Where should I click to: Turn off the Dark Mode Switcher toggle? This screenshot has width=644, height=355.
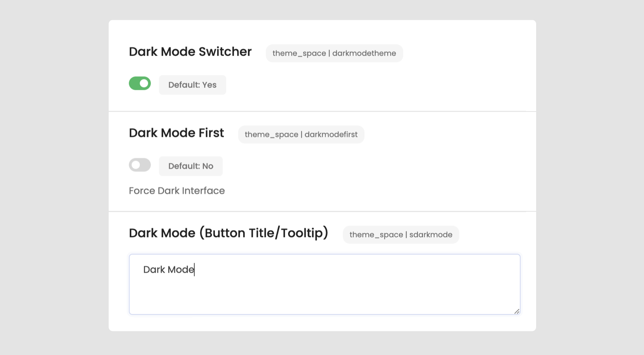140,83
